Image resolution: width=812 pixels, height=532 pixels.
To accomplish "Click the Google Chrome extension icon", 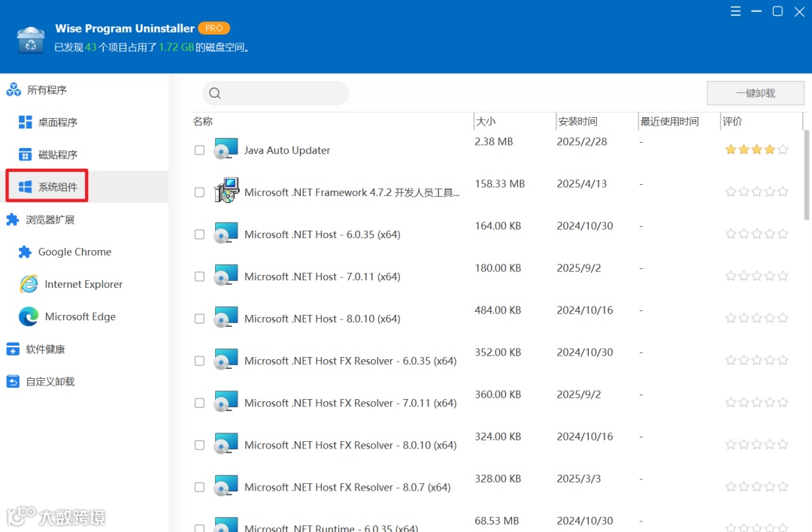I will pyautogui.click(x=25, y=252).
